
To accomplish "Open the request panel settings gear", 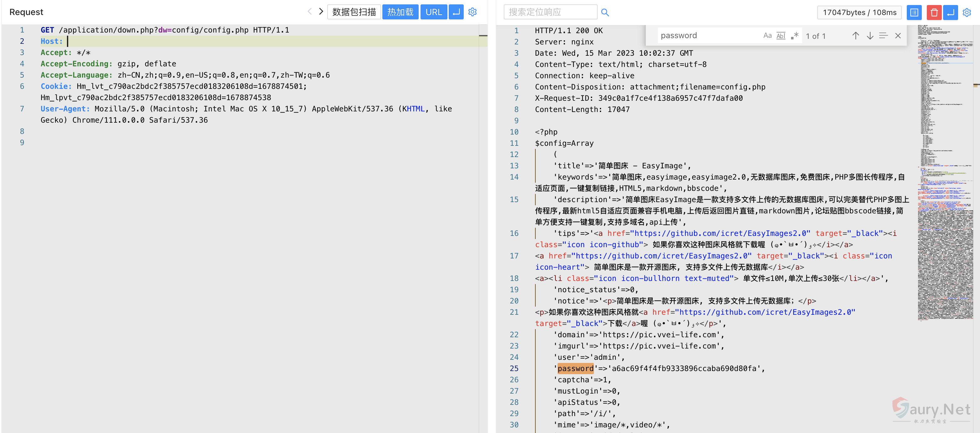I will [472, 12].
